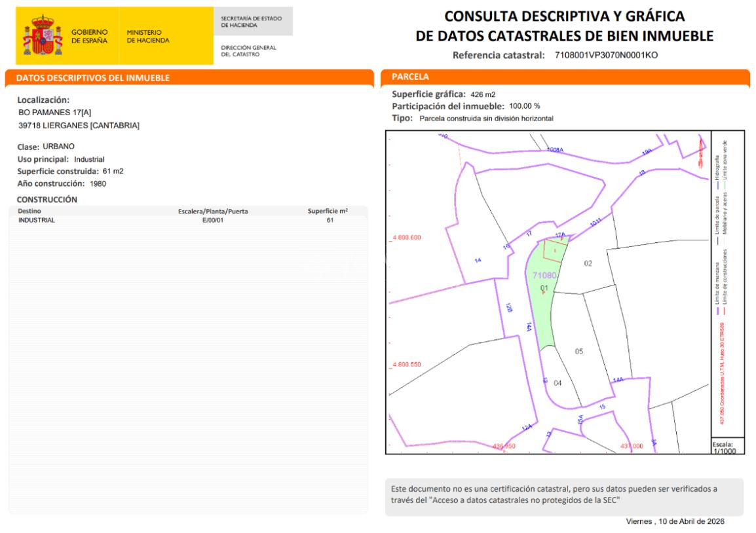Click the Ministerio de Hacienda logo block
Viewport: 756px width, 533px height.
click(147, 36)
